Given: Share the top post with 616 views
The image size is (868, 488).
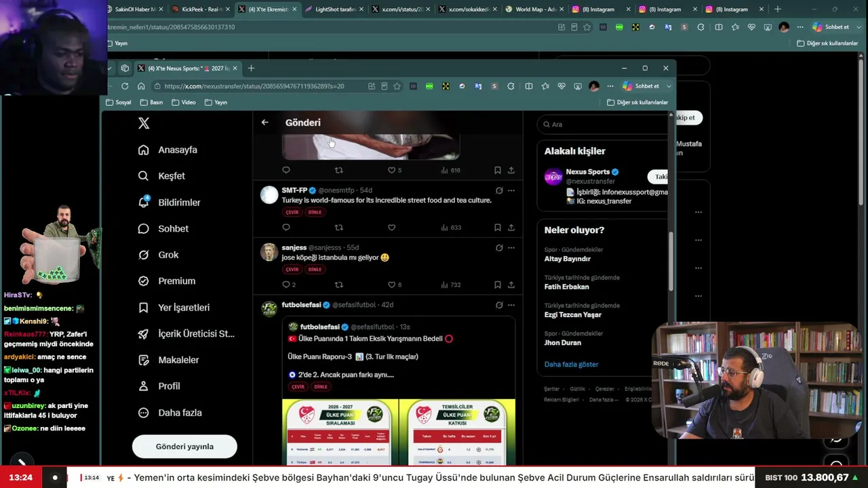Looking at the screenshot, I should click(x=511, y=170).
